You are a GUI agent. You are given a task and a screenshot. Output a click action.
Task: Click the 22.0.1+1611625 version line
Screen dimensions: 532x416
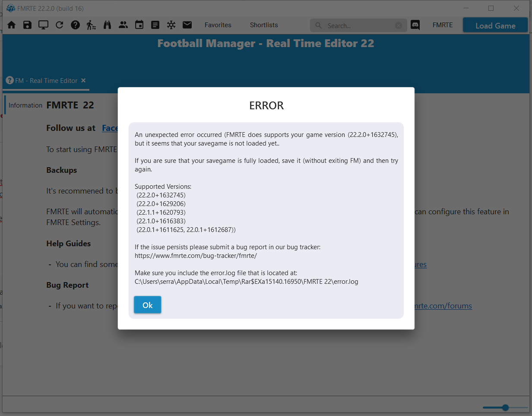coord(186,230)
